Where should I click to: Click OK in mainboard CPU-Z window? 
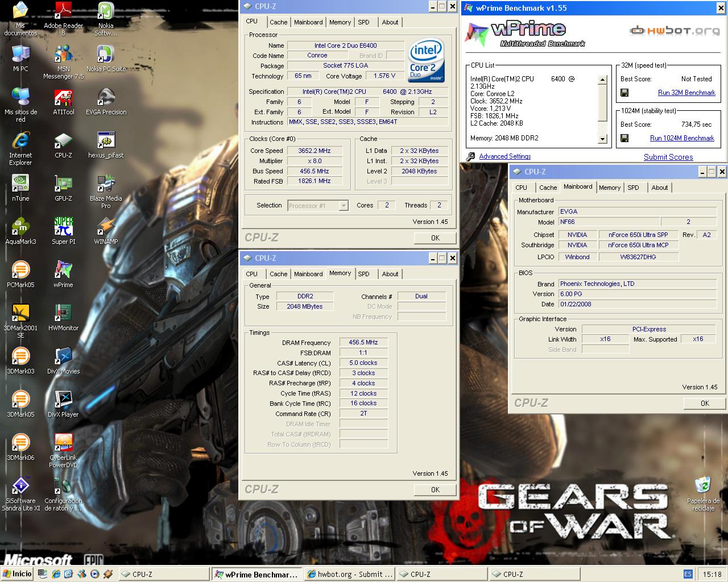(705, 404)
